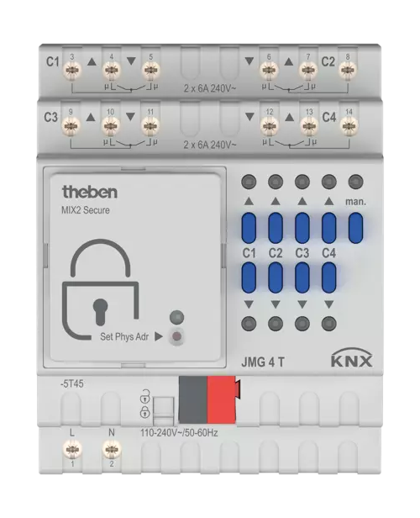
Task: Click the status LED above C1 up arrow
Action: 249,182
